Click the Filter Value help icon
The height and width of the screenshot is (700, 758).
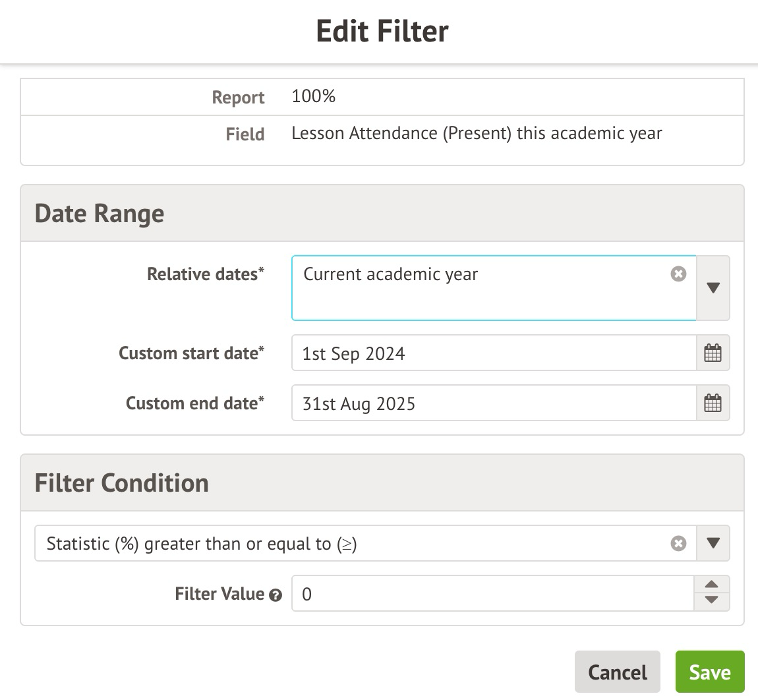(x=276, y=595)
